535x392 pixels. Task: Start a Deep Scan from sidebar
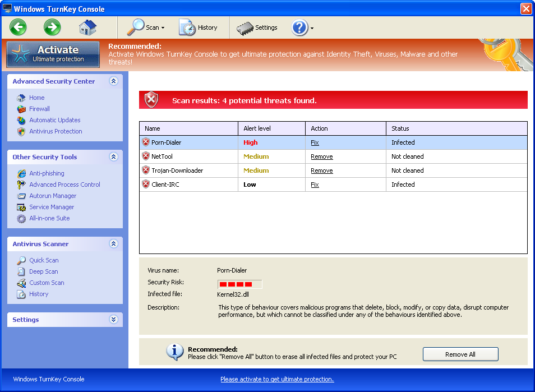44,271
